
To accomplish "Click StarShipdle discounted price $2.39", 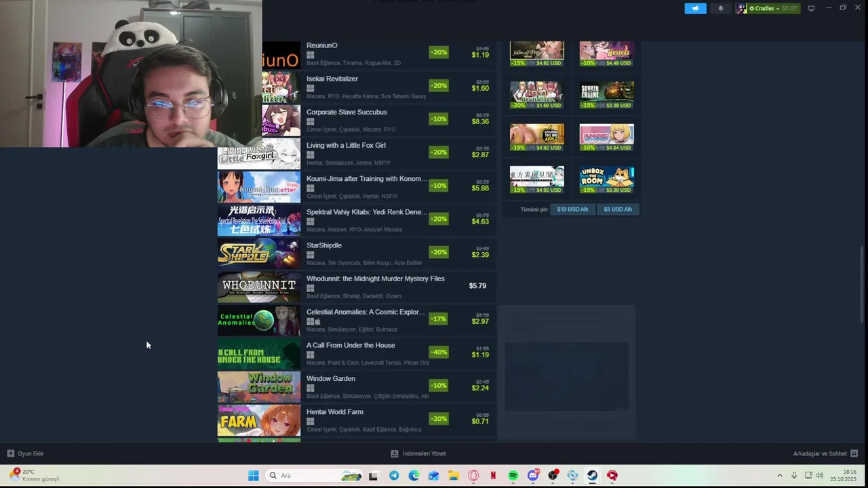I will tap(480, 255).
